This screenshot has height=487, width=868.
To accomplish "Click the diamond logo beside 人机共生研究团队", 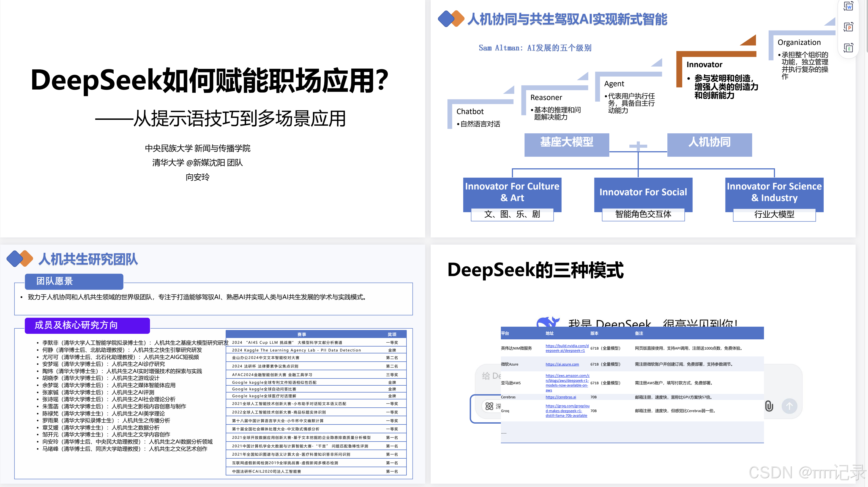I will coord(20,259).
